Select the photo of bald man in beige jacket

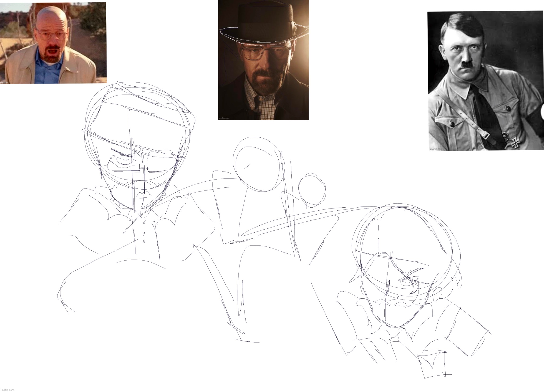[x=53, y=43]
